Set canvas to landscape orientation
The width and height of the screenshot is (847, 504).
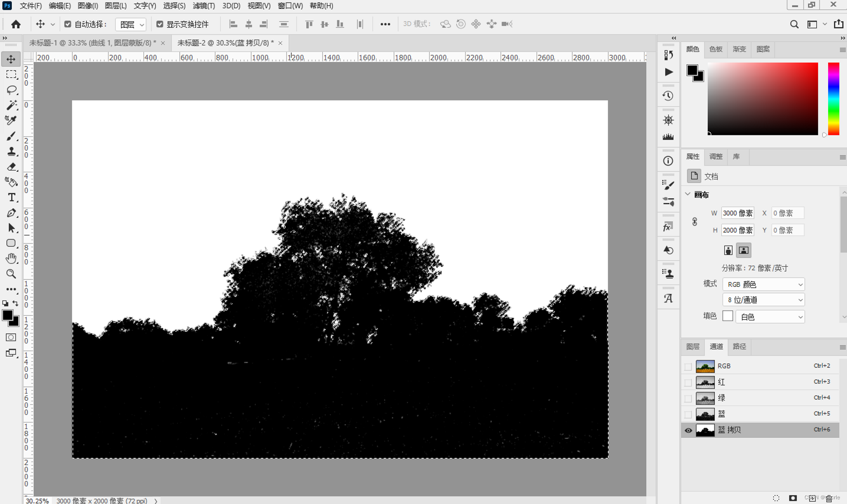744,250
